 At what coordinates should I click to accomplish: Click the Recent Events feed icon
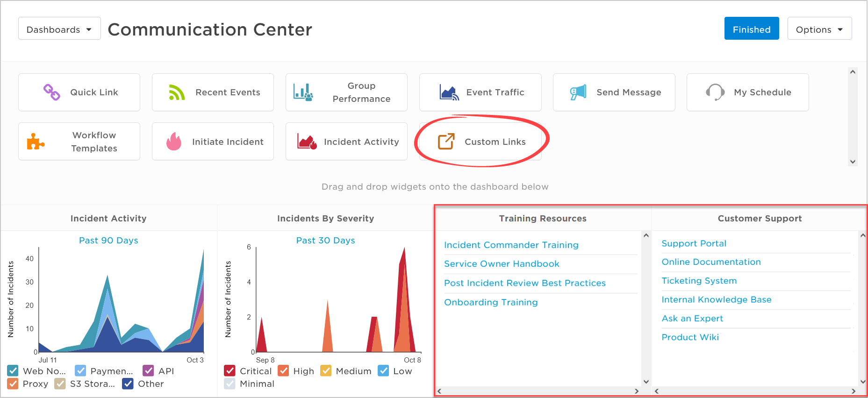coord(177,92)
